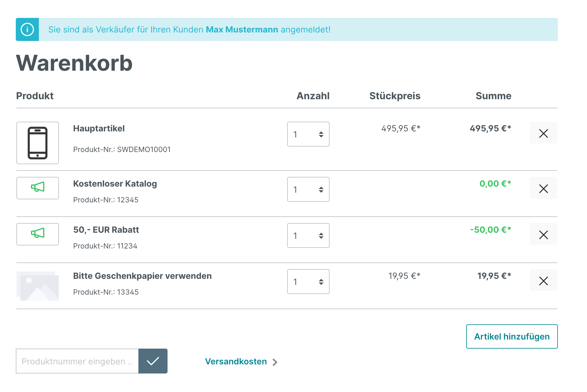Change quantity of 50,- EUR Rabatt
Screen dimensions: 587x392
308,235
